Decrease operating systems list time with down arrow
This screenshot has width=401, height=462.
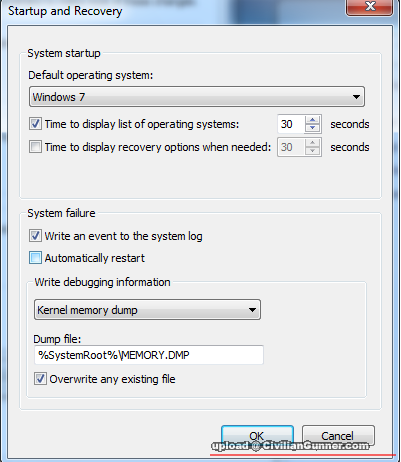(312, 128)
